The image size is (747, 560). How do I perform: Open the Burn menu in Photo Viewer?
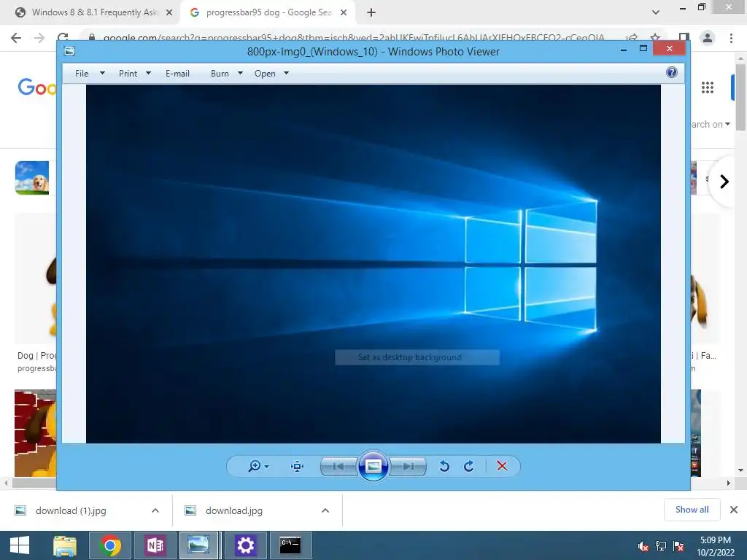(220, 74)
